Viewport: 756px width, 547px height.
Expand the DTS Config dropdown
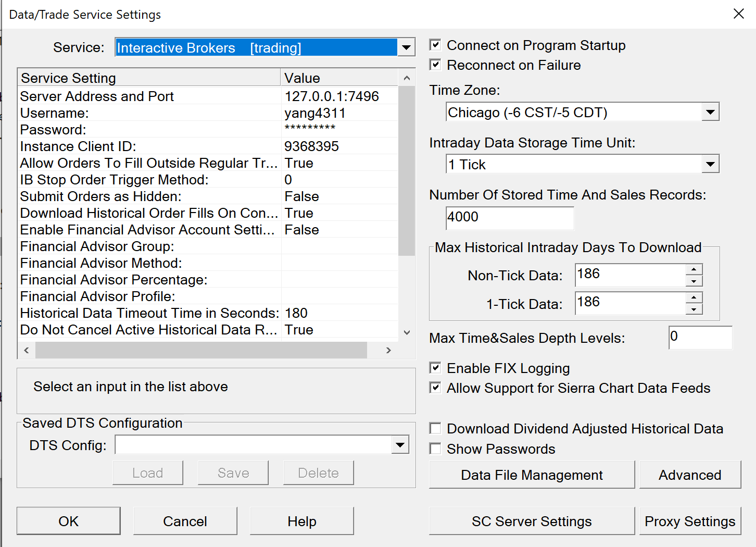[400, 445]
